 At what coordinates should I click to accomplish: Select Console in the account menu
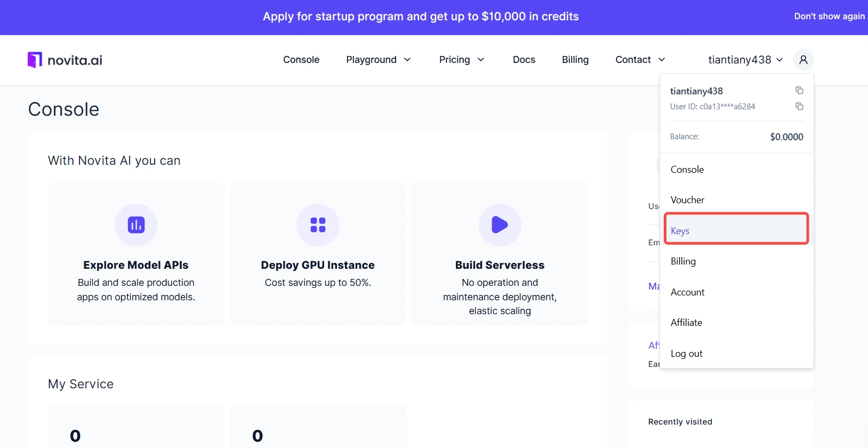(x=736, y=170)
